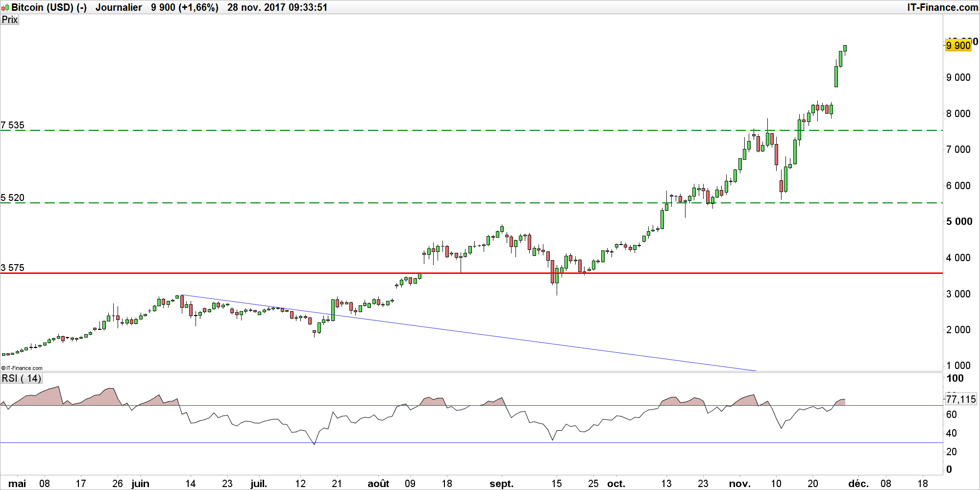The width and height of the screenshot is (980, 490).
Task: Select the 7 535 level label
Action: point(13,125)
